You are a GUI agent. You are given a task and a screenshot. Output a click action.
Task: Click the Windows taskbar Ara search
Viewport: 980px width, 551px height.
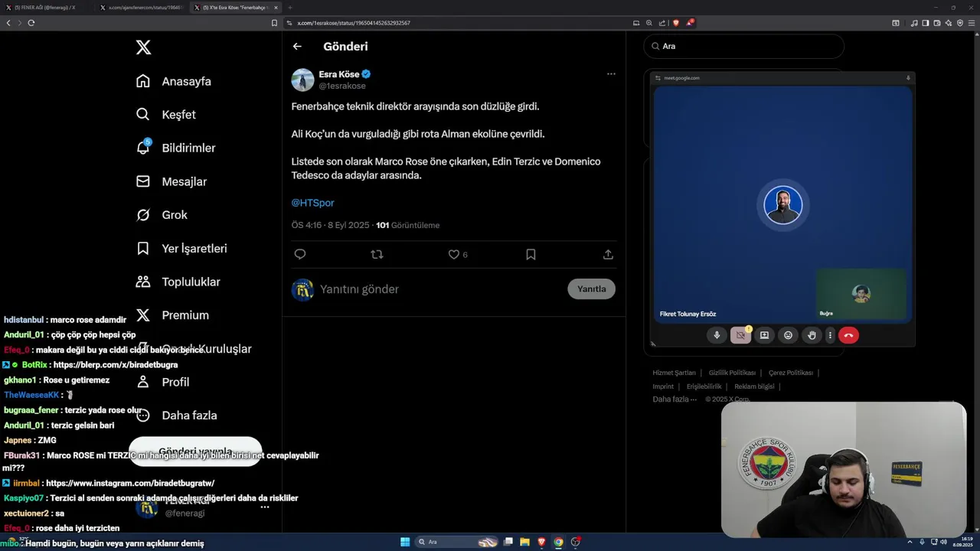tap(457, 542)
